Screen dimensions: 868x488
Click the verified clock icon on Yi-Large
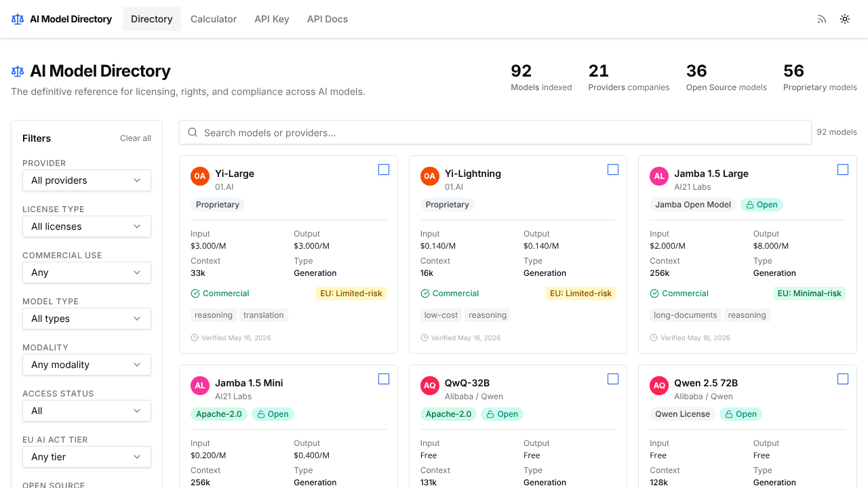click(x=195, y=338)
